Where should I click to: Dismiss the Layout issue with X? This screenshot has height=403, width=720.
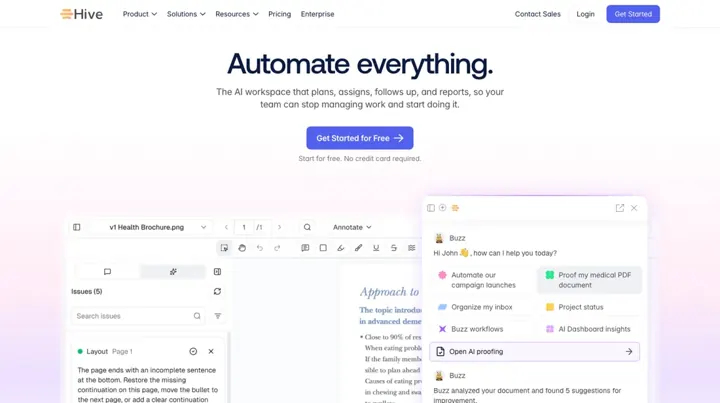(x=211, y=351)
